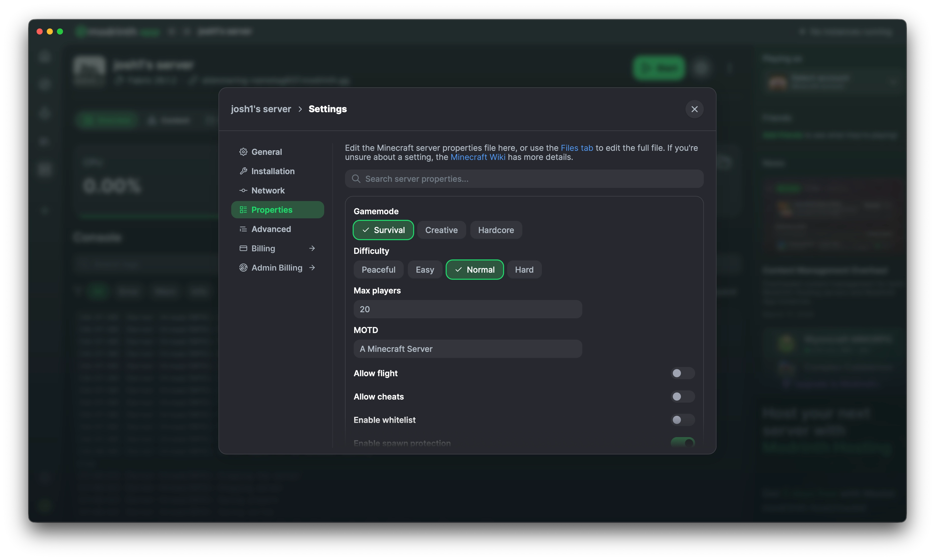
Task: Click the Max players input field
Action: tap(468, 309)
